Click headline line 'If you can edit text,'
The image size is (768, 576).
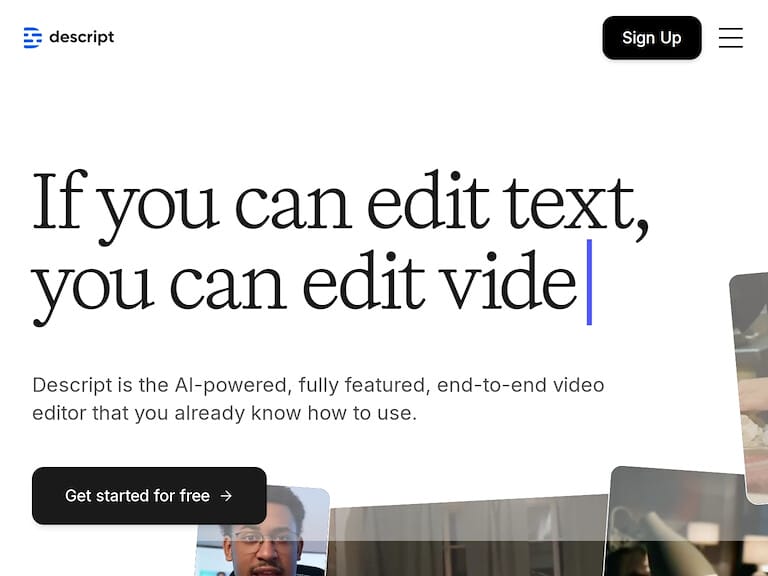point(341,201)
